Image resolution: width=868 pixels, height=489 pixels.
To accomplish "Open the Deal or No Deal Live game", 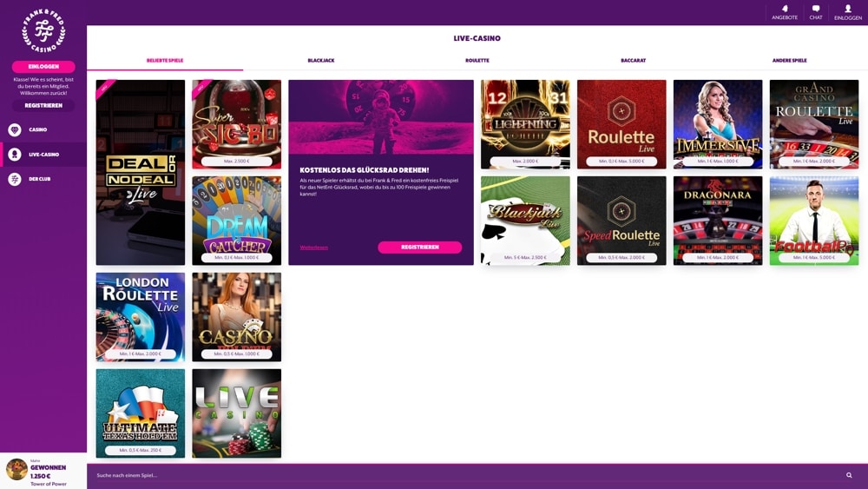I will click(x=140, y=172).
